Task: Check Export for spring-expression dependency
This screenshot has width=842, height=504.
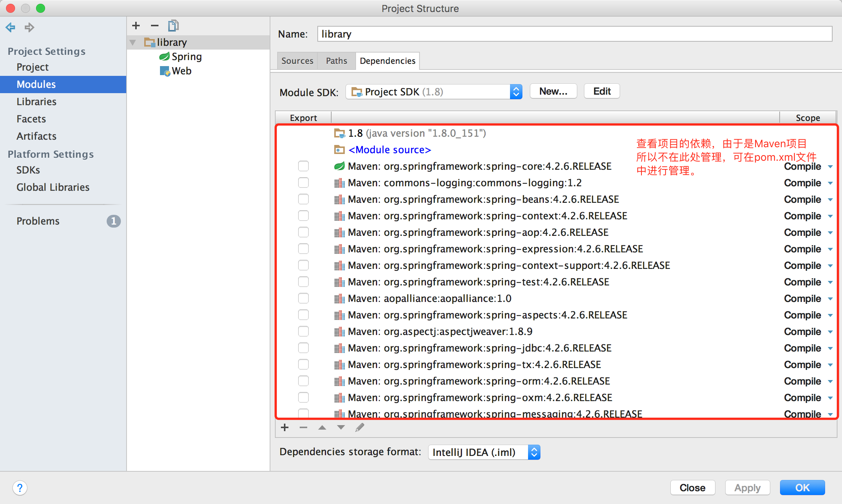Action: 303,249
